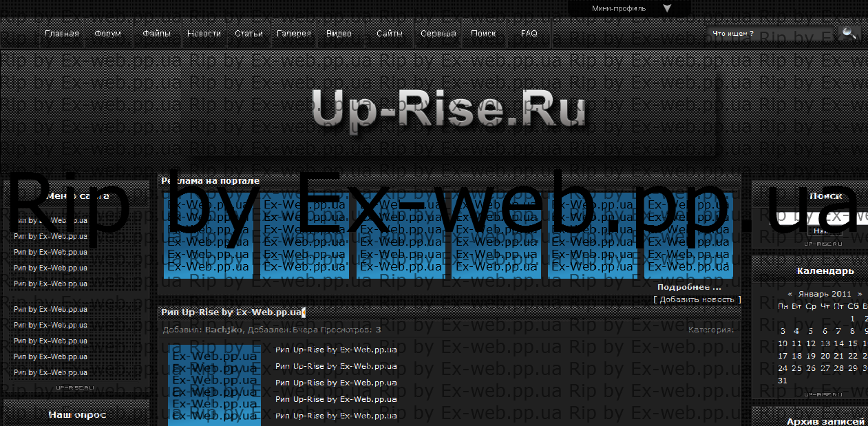This screenshot has height=426, width=868.
Task: Open the Статьи section
Action: pos(248,34)
